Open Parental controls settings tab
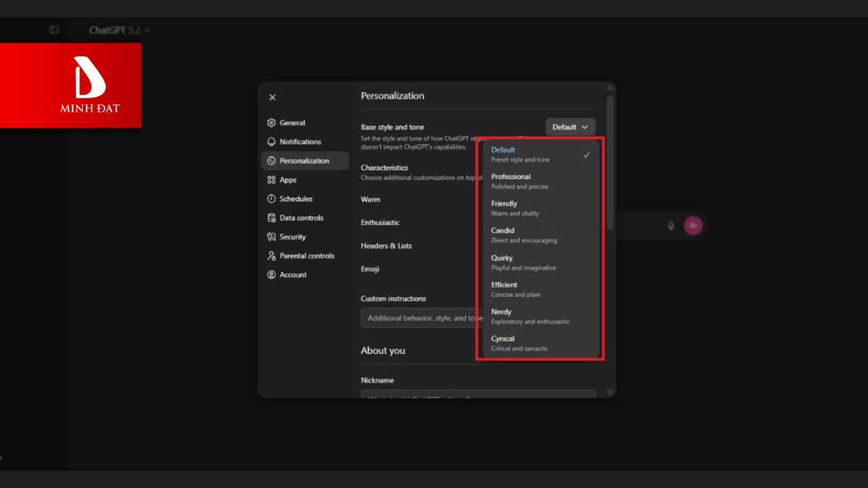The image size is (868, 488). 307,256
